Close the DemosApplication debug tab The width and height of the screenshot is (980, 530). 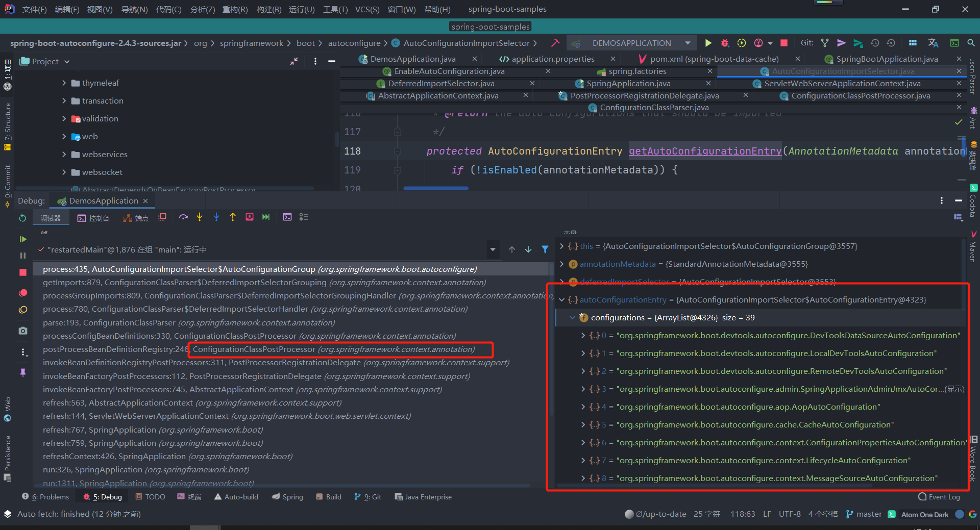tap(145, 201)
